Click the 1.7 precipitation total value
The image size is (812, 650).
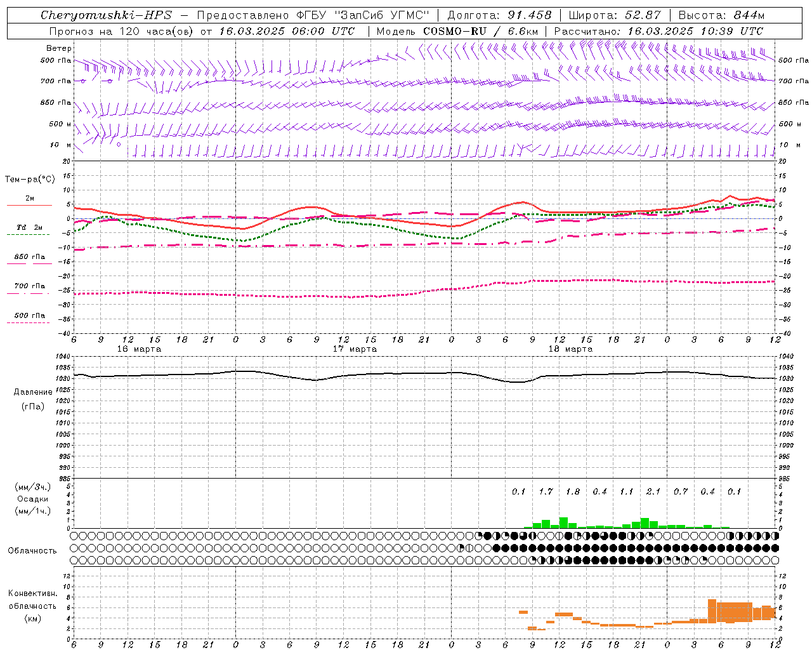(x=546, y=491)
